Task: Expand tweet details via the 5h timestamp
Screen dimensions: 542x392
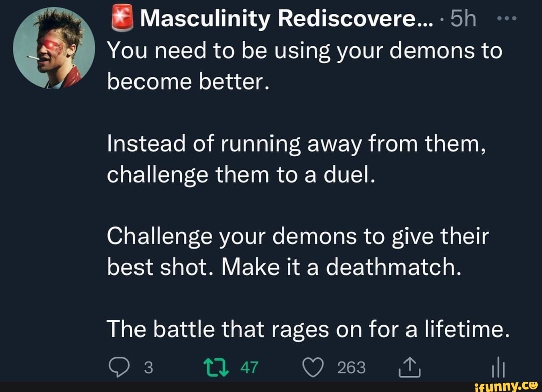Action: (x=463, y=19)
